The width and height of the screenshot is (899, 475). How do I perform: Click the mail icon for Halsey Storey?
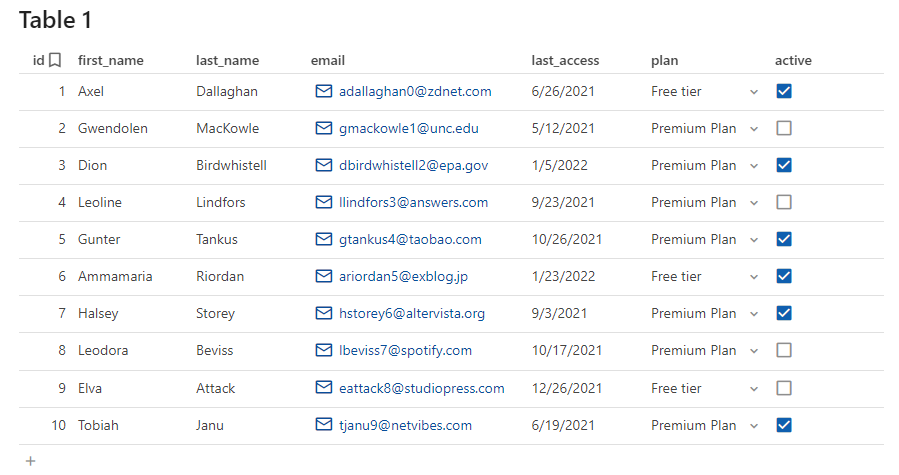(x=323, y=313)
